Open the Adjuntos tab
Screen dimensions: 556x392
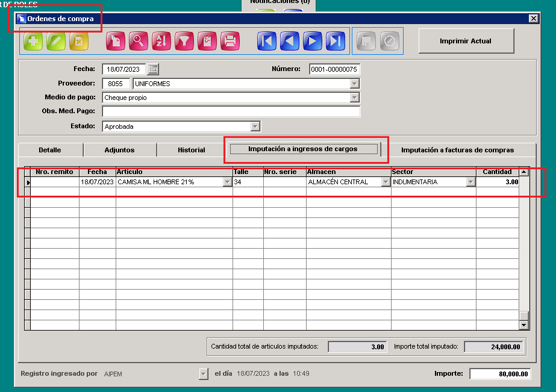[x=119, y=150]
